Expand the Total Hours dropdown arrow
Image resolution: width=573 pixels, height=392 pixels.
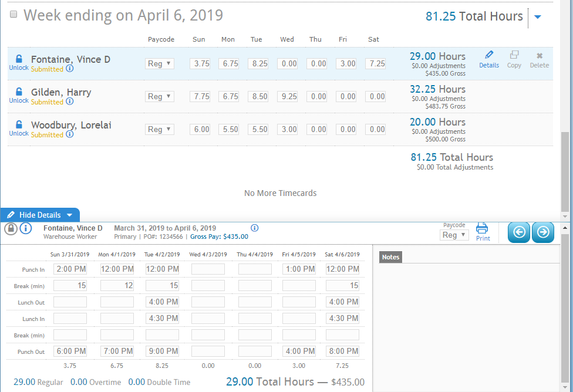(x=538, y=17)
